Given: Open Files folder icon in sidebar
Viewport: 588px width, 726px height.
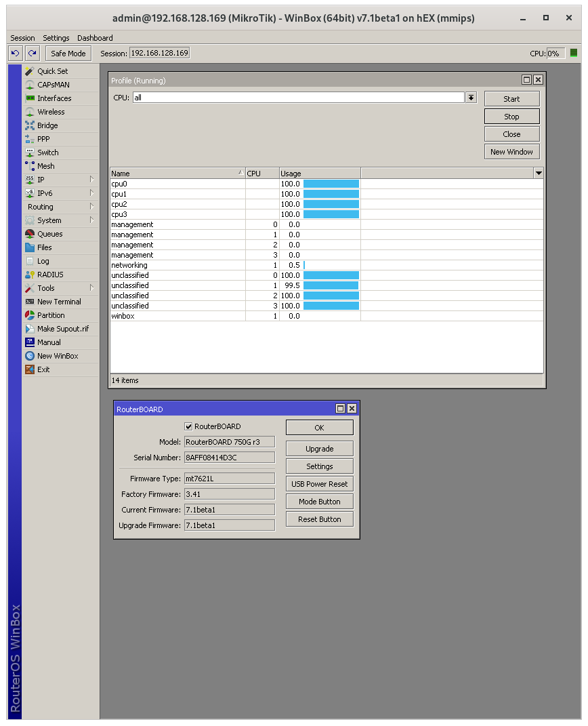Looking at the screenshot, I should (x=30, y=247).
